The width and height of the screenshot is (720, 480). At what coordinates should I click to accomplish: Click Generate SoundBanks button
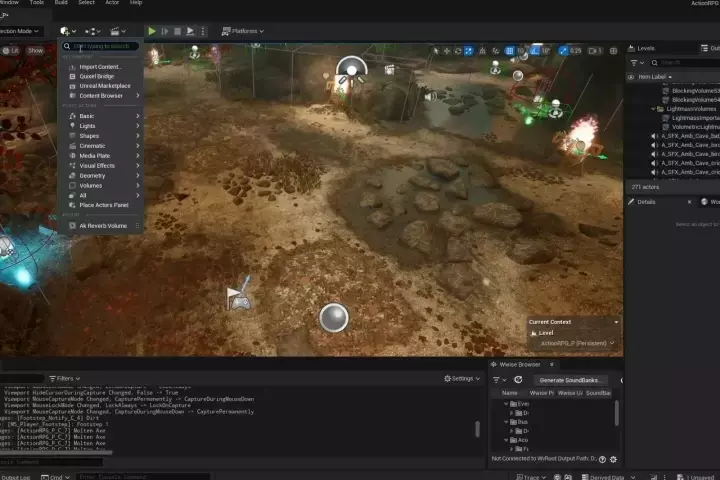[569, 380]
